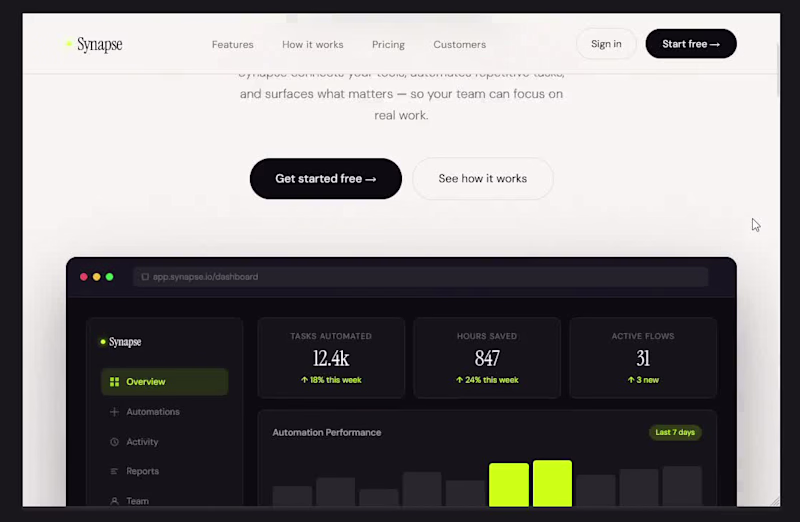The width and height of the screenshot is (800, 522).
Task: Click the '3 new' text
Action: 643,380
